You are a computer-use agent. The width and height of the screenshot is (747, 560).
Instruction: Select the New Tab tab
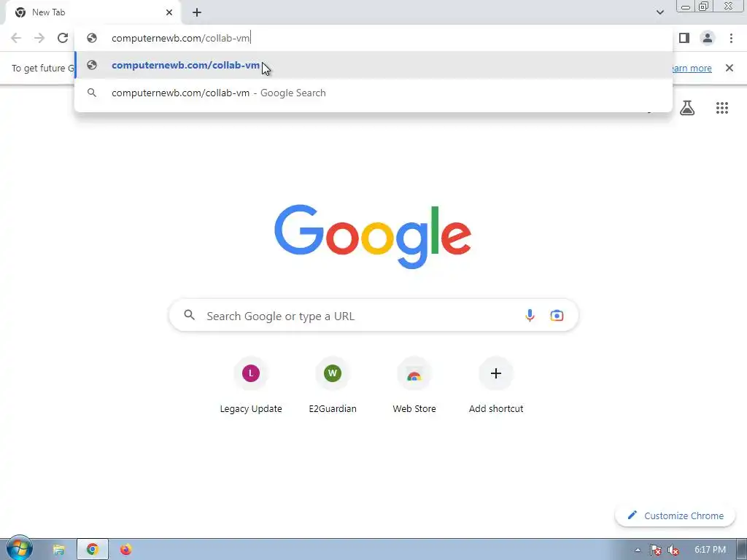93,12
